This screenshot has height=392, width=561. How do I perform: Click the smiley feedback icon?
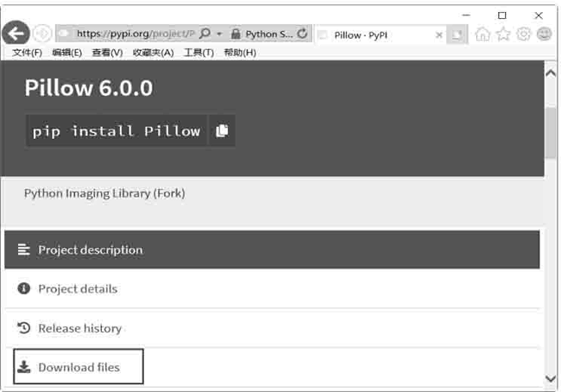point(545,35)
